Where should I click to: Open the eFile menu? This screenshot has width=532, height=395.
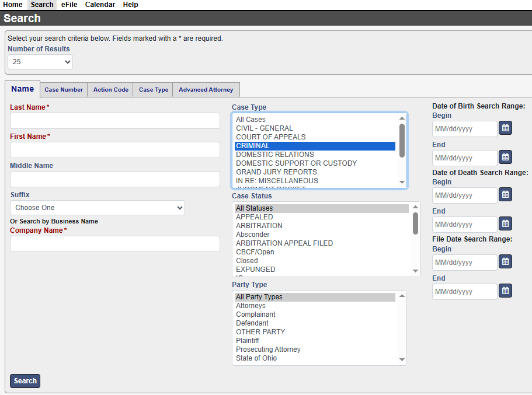[x=69, y=5]
